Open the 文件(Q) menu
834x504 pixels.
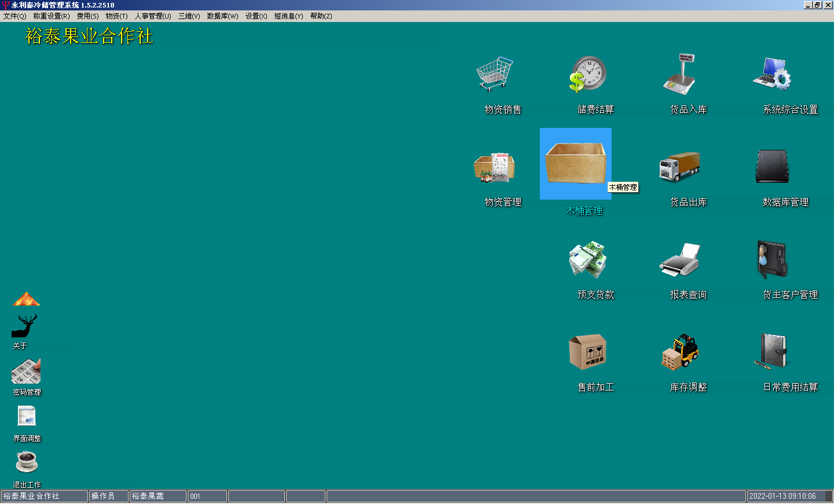tap(14, 16)
